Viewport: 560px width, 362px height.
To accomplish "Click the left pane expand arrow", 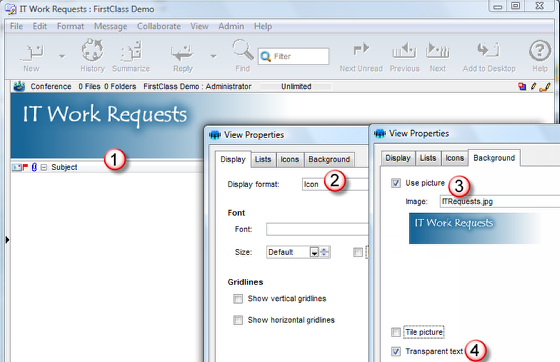I will pos(8,240).
